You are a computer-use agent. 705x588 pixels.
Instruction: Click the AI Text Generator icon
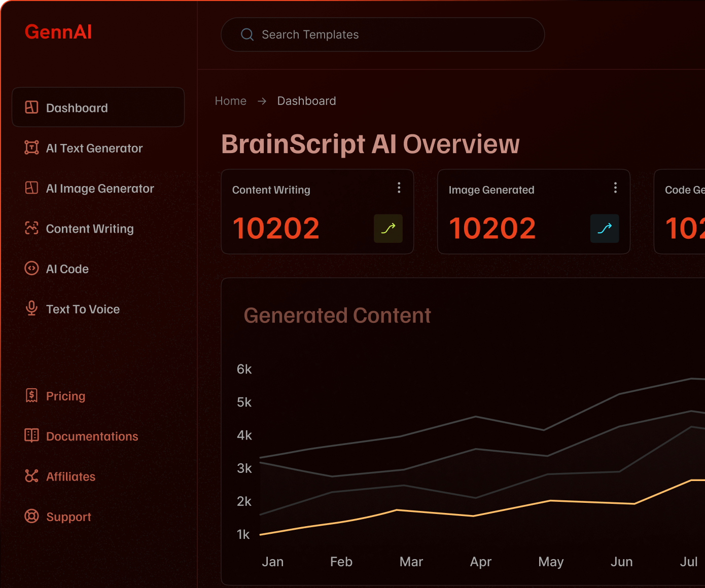click(31, 148)
